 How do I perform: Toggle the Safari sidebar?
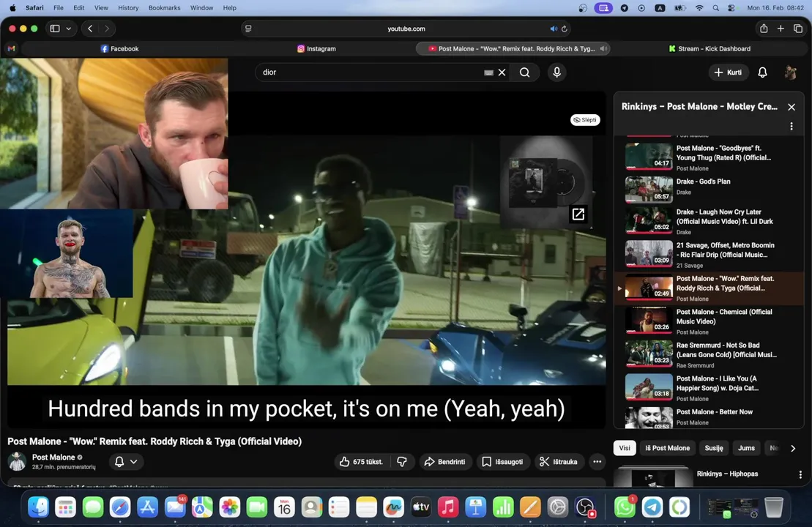55,29
